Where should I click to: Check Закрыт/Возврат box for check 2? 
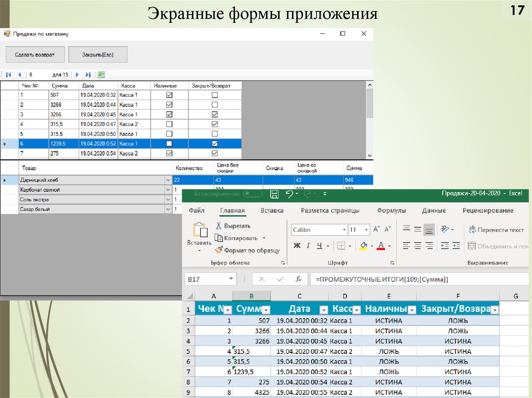215,105
